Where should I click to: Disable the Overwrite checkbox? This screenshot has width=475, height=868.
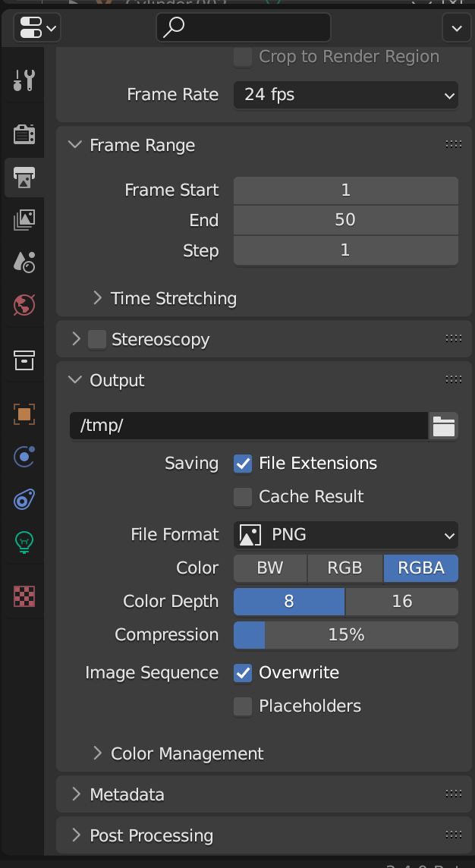pyautogui.click(x=243, y=673)
